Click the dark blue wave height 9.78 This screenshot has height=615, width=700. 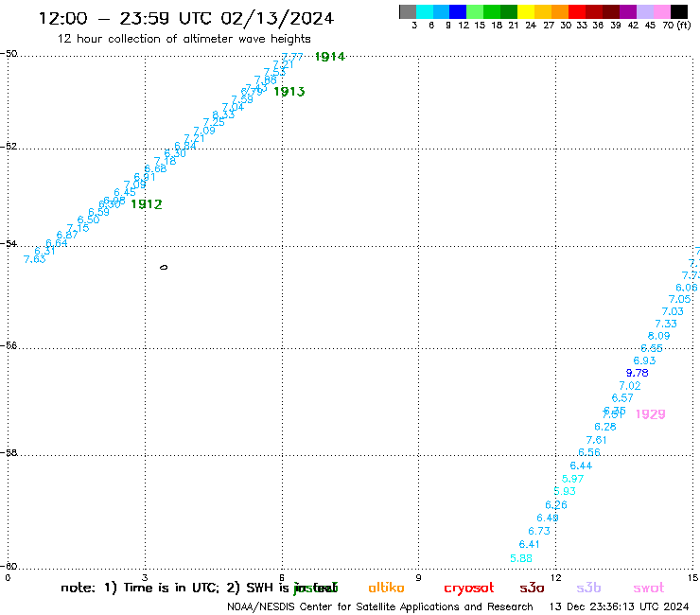[637, 373]
